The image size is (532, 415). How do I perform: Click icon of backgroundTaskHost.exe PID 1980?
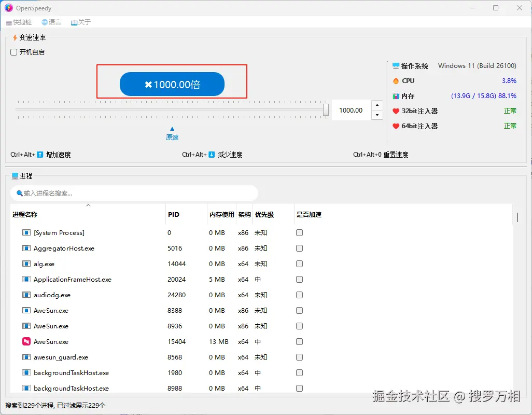pos(26,372)
